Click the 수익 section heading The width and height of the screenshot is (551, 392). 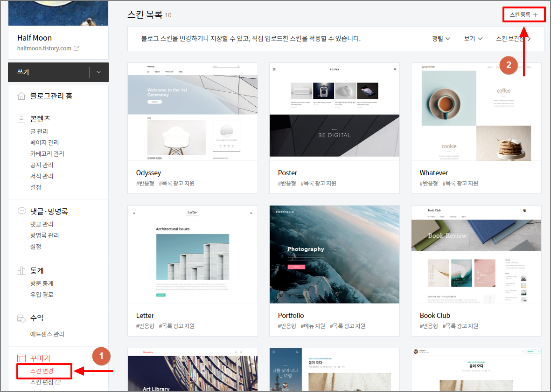coord(37,318)
